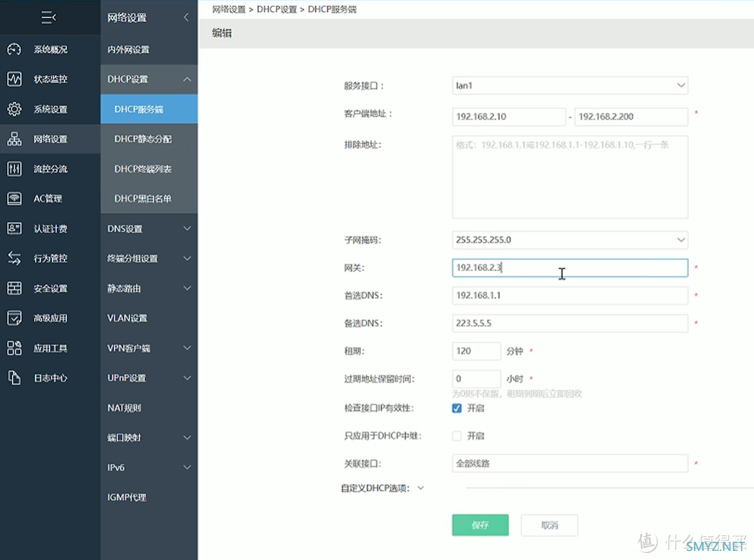This screenshot has height=560, width=754.
Task: Select the 网络设置 network icon
Action: tap(15, 139)
